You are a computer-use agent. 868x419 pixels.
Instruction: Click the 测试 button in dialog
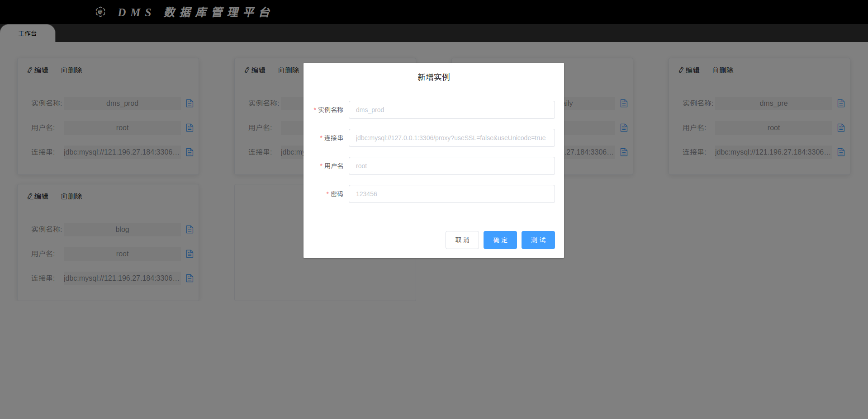[x=538, y=240]
